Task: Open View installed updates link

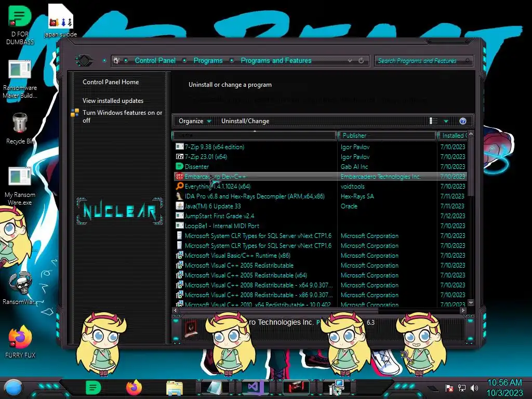Action: coord(113,100)
